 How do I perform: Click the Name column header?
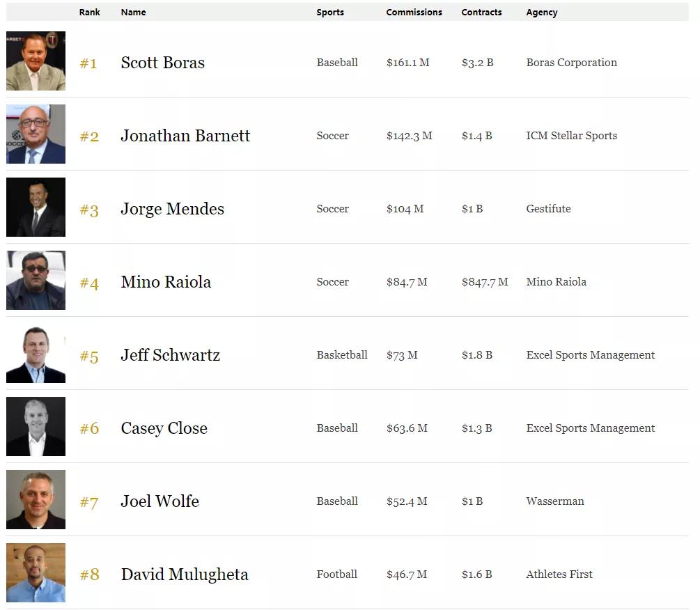coord(132,13)
